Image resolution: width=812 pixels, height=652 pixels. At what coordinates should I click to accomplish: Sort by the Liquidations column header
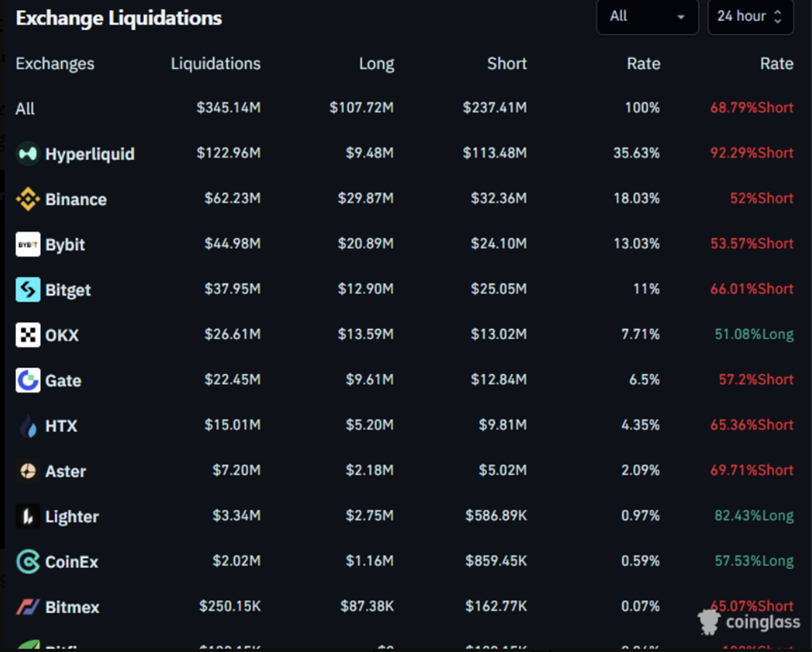tap(215, 63)
